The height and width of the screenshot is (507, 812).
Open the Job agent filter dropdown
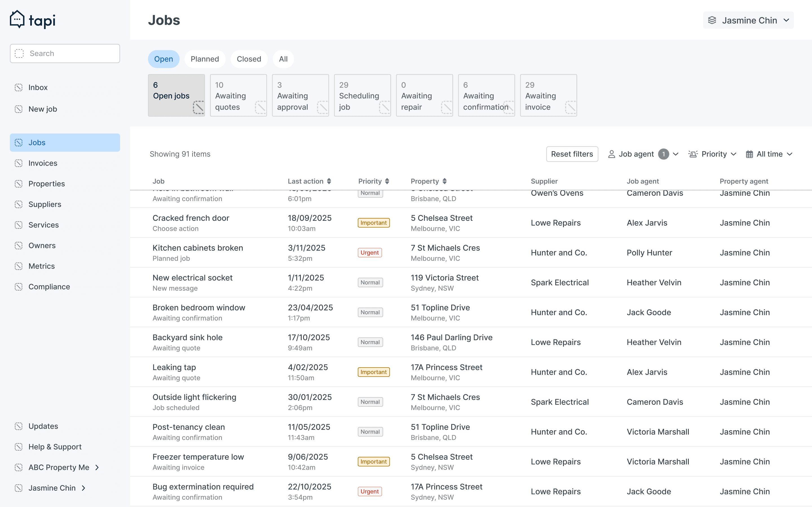pyautogui.click(x=643, y=154)
